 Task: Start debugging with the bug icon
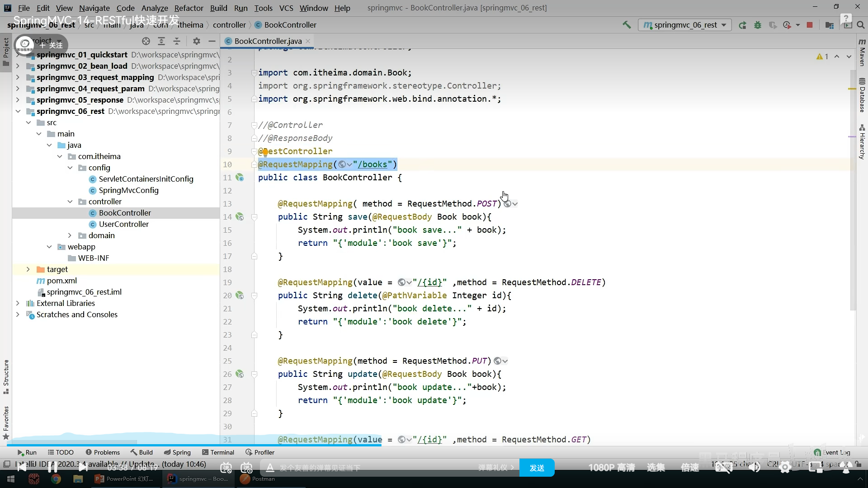(758, 25)
